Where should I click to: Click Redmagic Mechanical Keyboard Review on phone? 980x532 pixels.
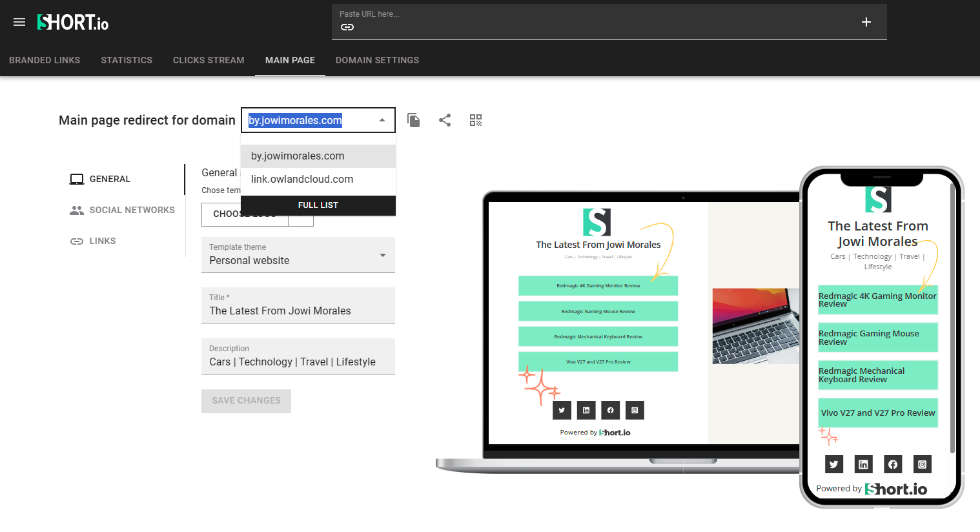click(x=878, y=374)
